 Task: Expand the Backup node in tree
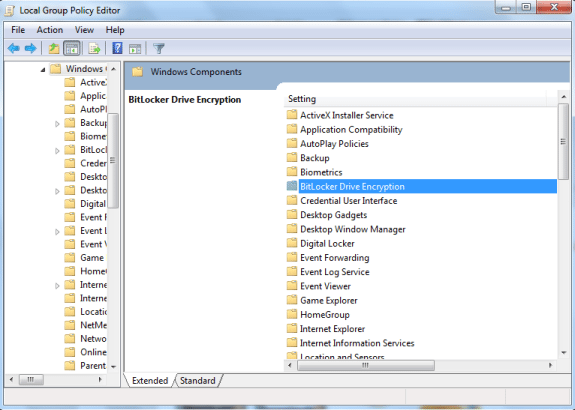[x=57, y=124]
